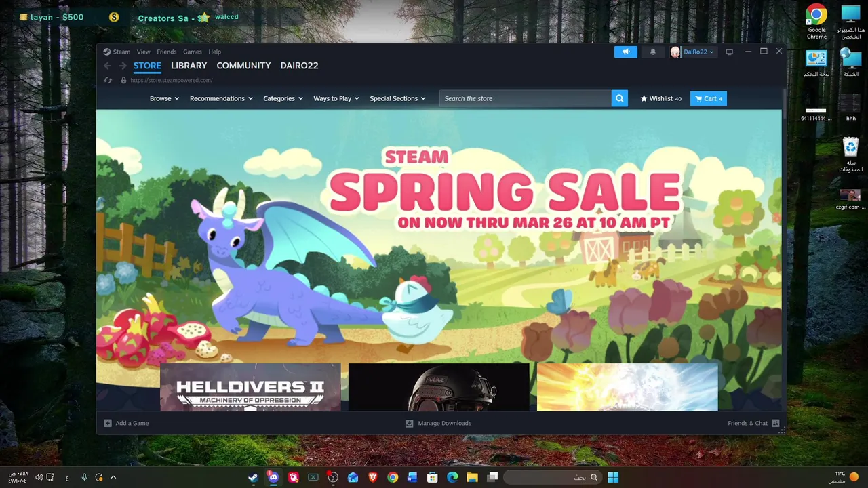Select the STORE tab
Image resolution: width=868 pixels, height=488 pixels.
(147, 66)
